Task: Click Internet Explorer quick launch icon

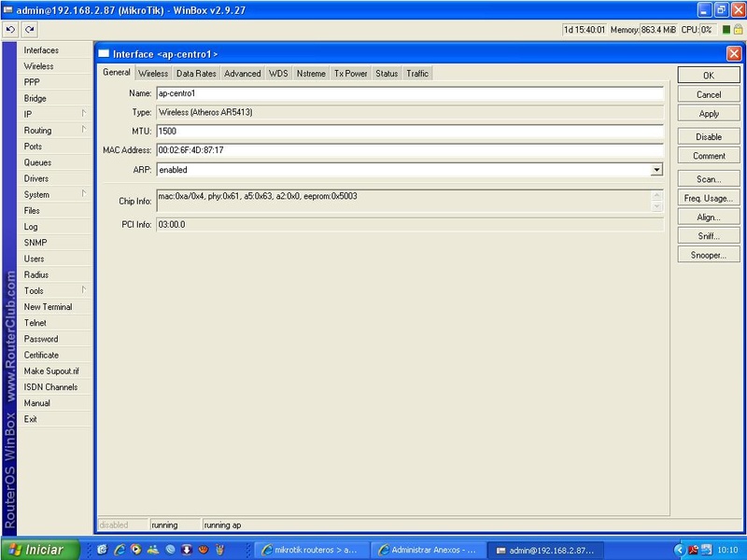Action: pos(120,550)
